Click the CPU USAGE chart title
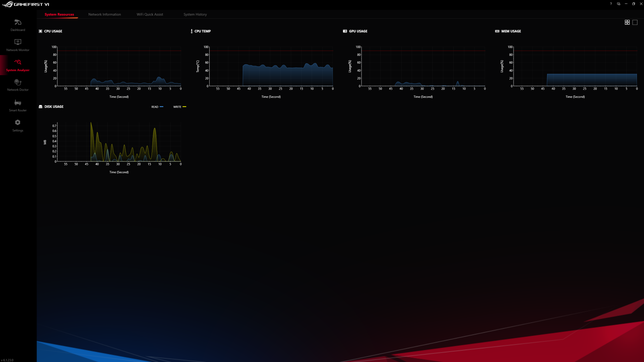Screen dimensions: 644x362 [53, 31]
